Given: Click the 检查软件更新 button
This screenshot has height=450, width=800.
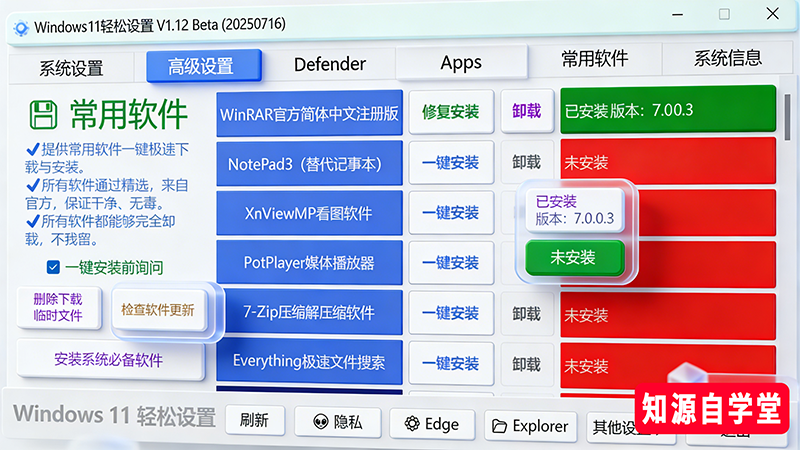Looking at the screenshot, I should 158,310.
